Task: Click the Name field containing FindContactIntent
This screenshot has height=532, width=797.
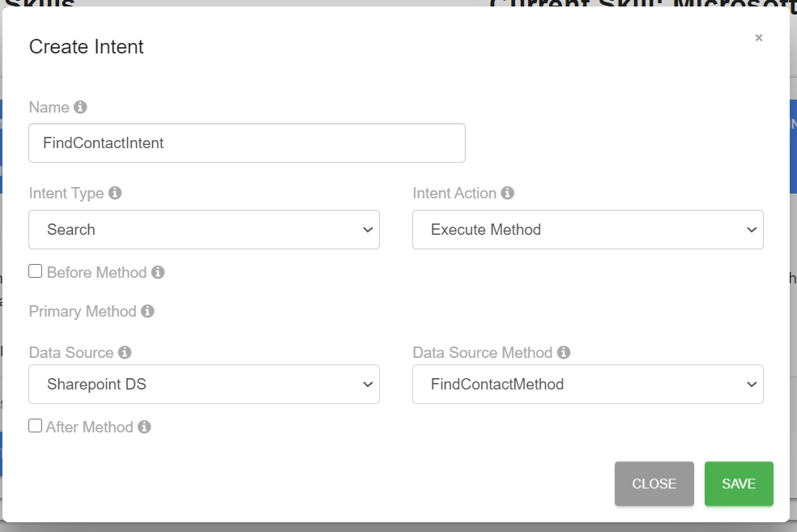Action: [x=246, y=143]
